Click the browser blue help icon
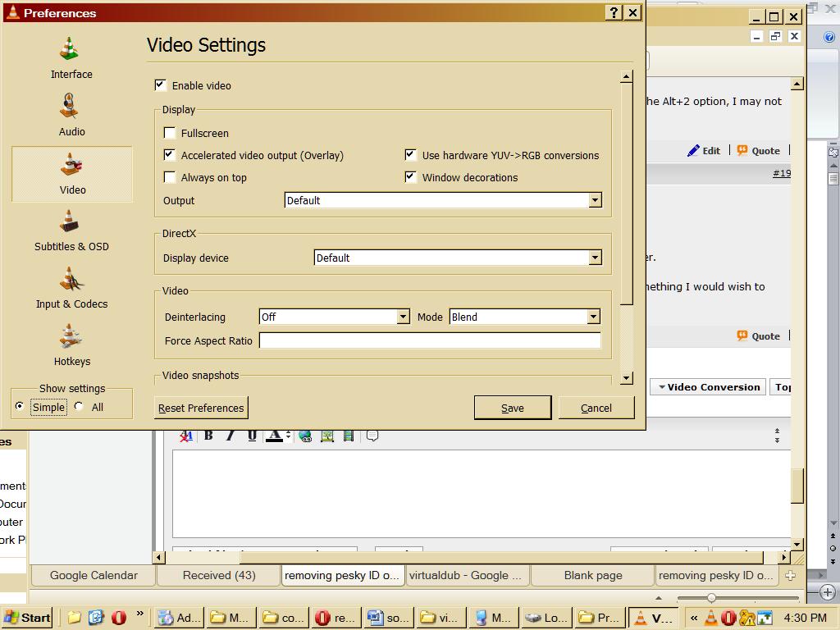 (x=829, y=37)
